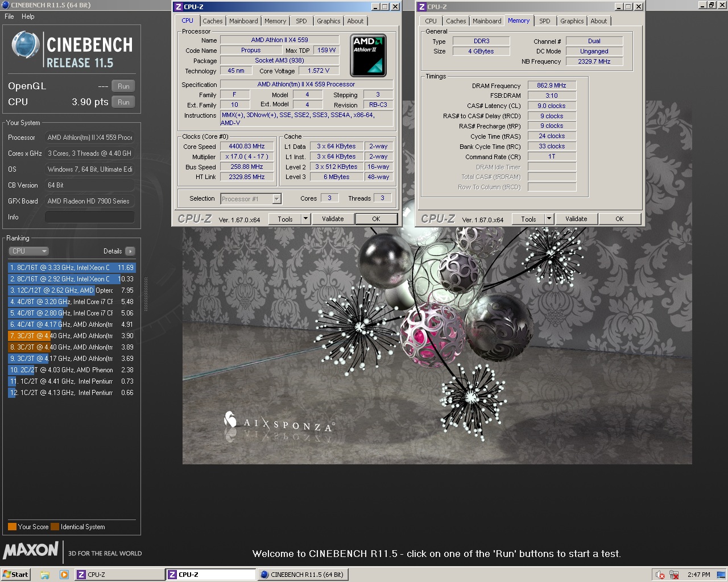Open the File menu in Cinebench
728x582 pixels.
coord(9,16)
